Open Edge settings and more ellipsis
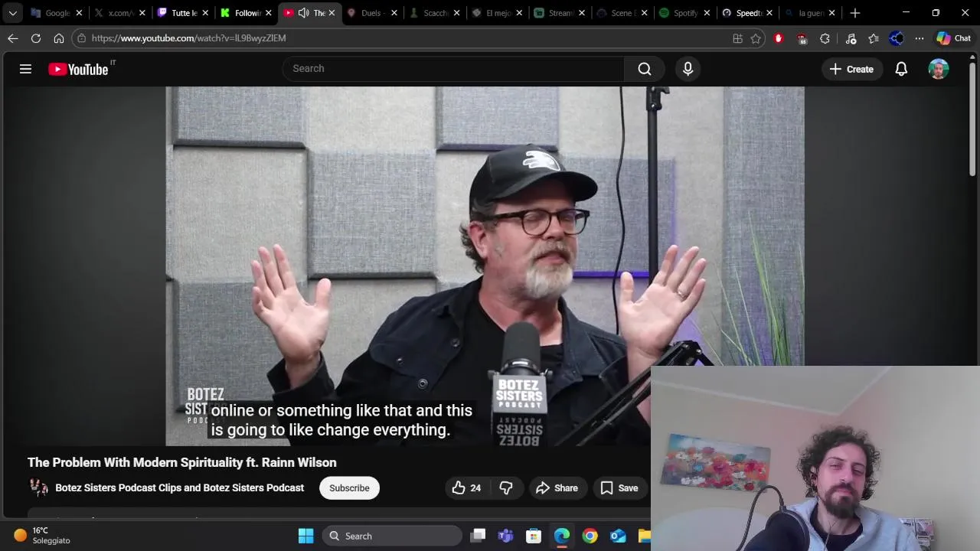 coord(920,38)
